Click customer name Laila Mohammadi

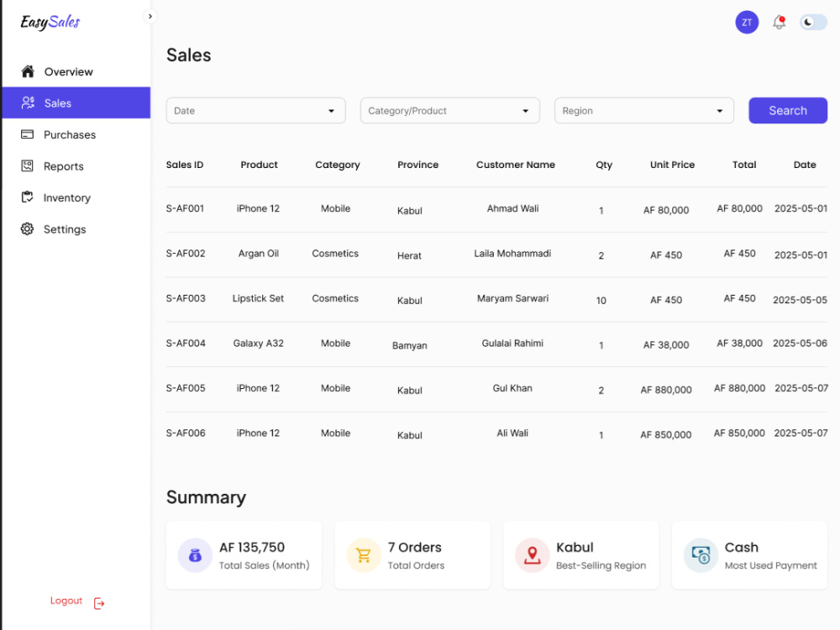click(512, 254)
